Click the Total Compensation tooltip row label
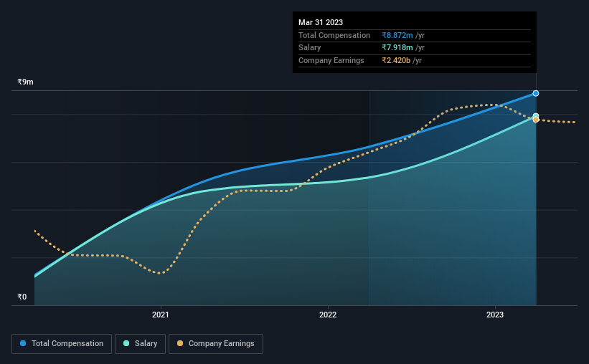The height and width of the screenshot is (364, 589). click(x=334, y=35)
